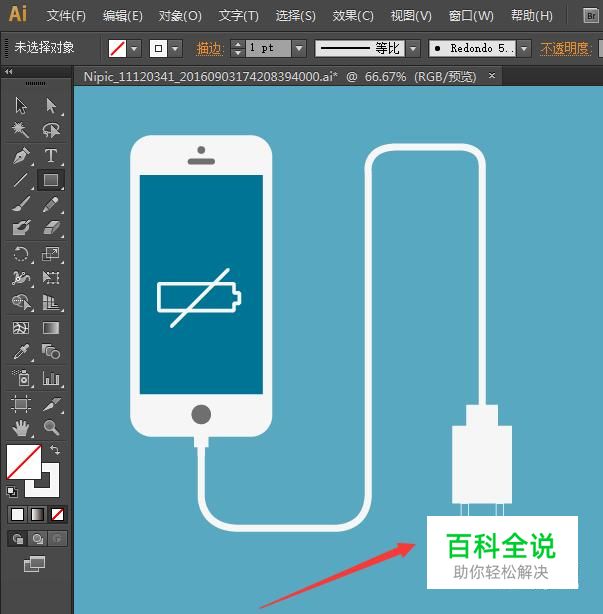Reset to default fill and stroke

[x=12, y=491]
